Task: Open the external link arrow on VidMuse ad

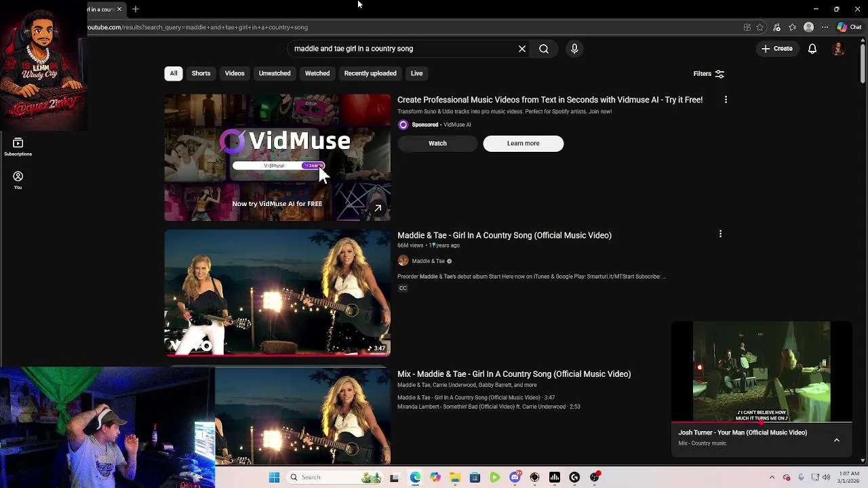Action: point(378,209)
